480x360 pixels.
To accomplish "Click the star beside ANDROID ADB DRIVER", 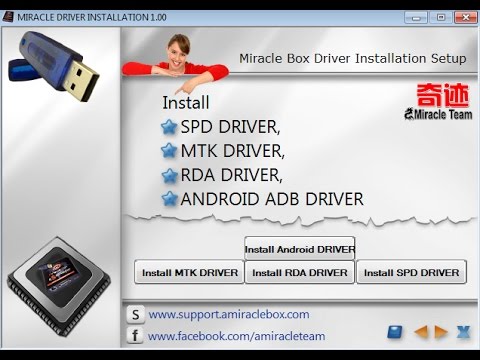I will click(x=169, y=199).
